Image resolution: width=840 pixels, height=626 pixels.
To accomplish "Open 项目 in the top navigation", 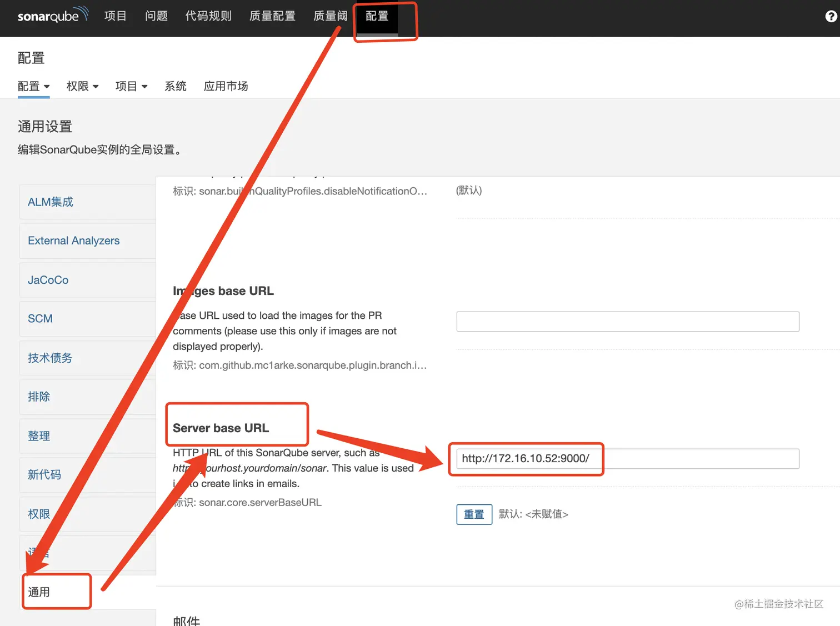I will (x=116, y=16).
